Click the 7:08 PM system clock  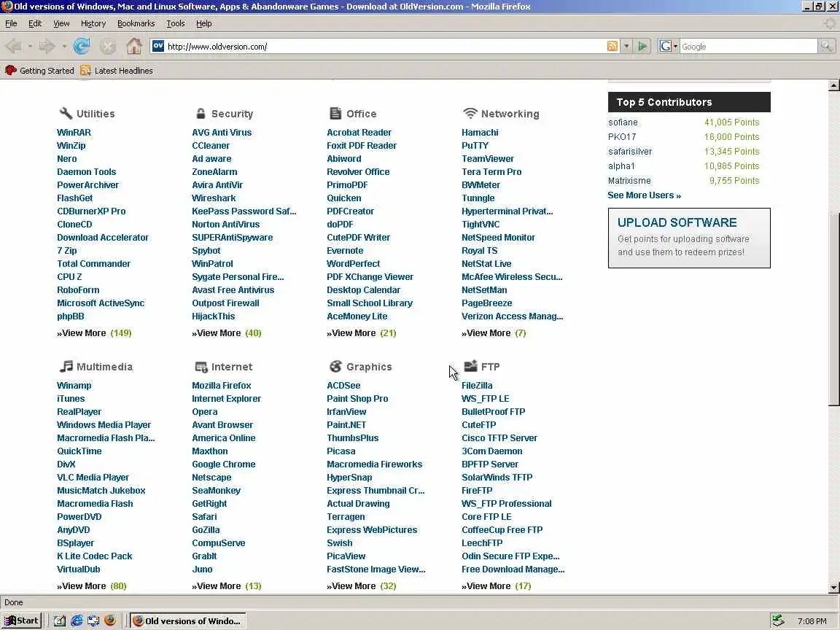point(812,621)
